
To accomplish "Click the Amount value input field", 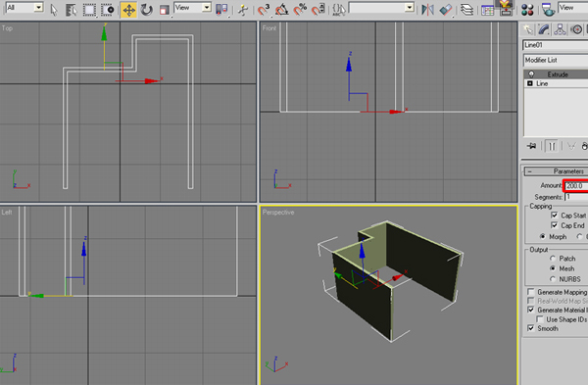I will 576,185.
